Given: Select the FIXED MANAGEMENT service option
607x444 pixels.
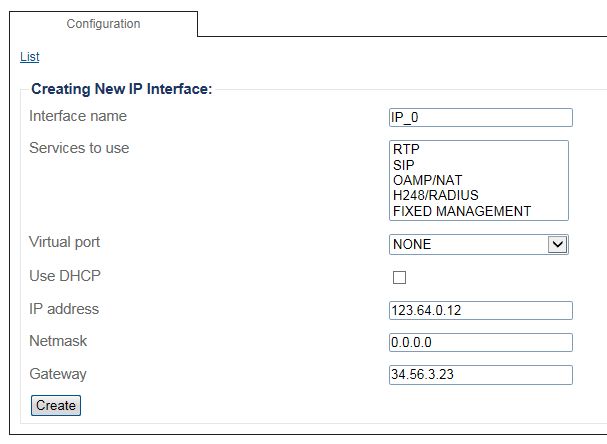Looking at the screenshot, I should (x=461, y=212).
